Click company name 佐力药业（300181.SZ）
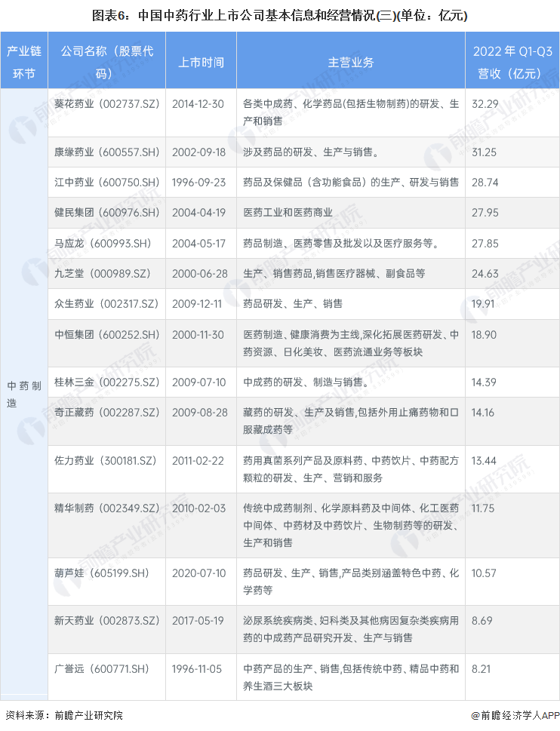Viewport: 560px width, 731px height. tap(106, 461)
